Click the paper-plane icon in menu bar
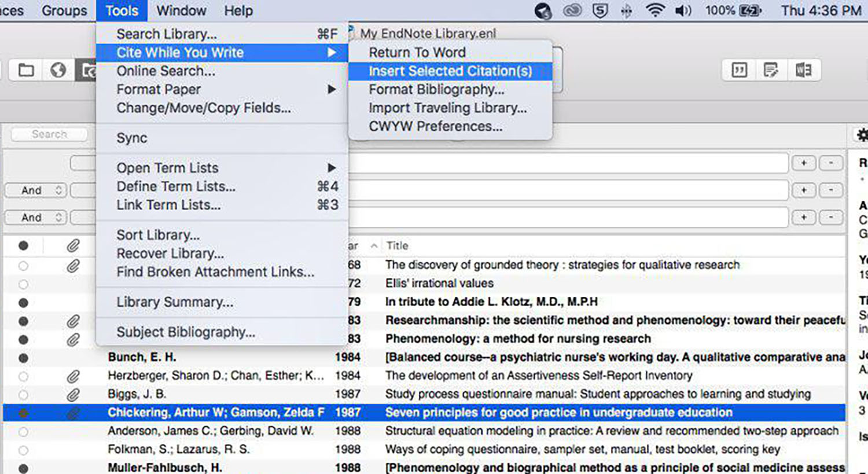Image resolution: width=868 pixels, height=474 pixels. coord(543,11)
